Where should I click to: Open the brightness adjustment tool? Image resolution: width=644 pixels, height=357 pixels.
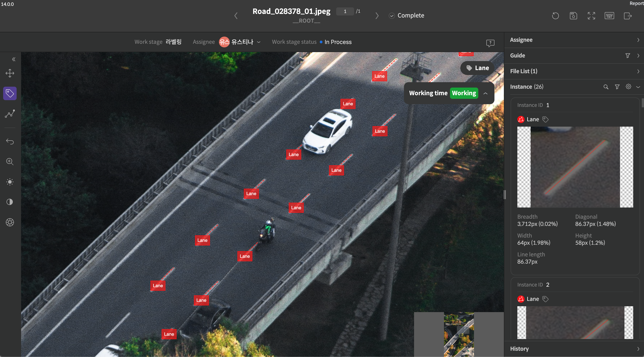point(10,182)
